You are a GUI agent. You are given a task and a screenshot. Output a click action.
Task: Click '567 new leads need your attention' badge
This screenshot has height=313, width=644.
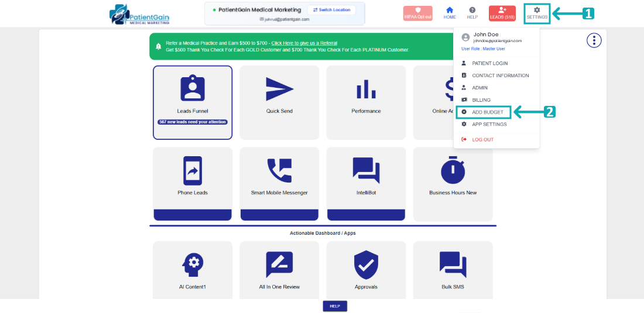point(193,122)
